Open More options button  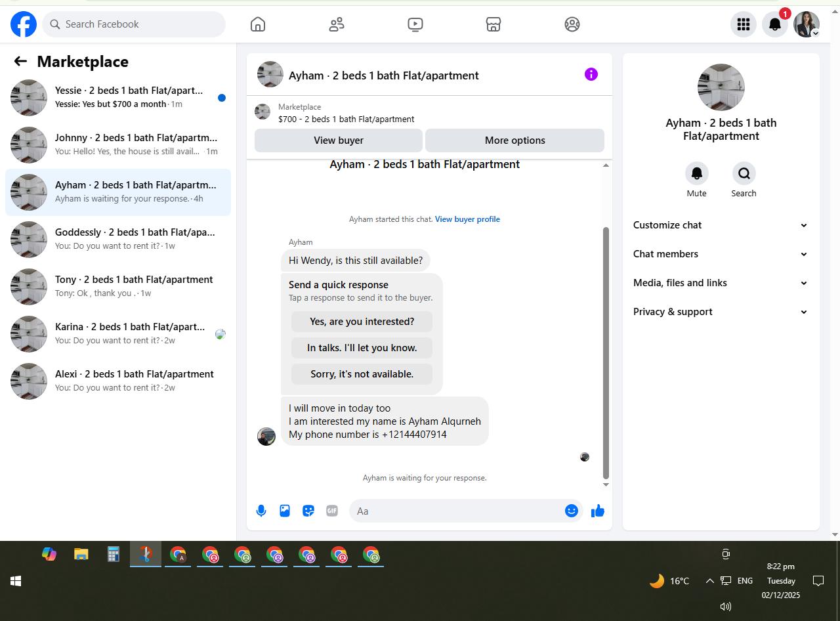pyautogui.click(x=514, y=140)
